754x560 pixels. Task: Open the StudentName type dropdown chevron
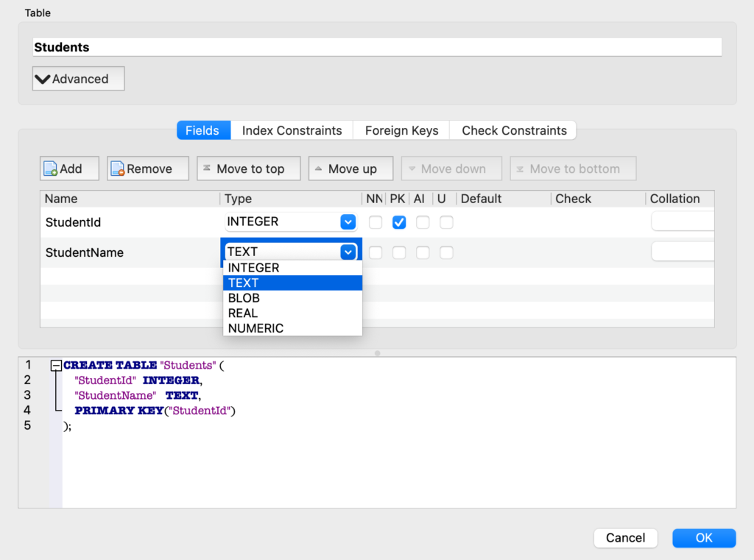347,252
